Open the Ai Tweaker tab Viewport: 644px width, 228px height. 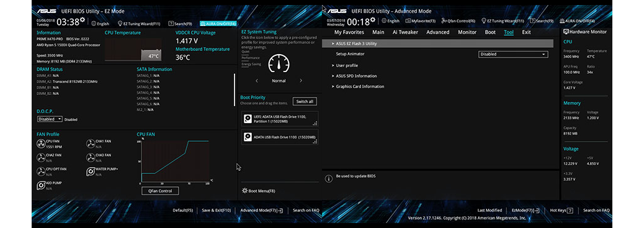point(405,32)
